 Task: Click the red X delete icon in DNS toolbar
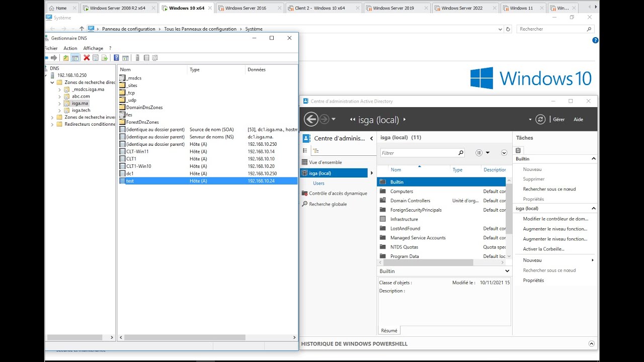(x=87, y=58)
